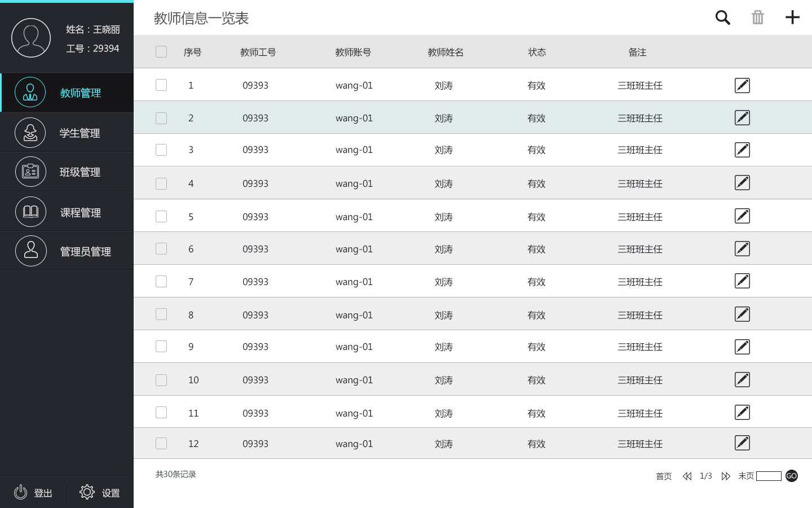This screenshot has height=508, width=812.
Task: Click the round GO button
Action: (x=792, y=476)
